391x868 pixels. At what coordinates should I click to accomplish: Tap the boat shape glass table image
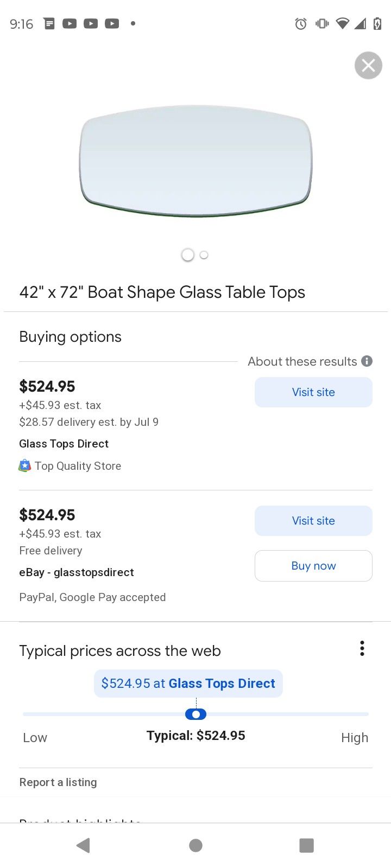[x=195, y=161]
